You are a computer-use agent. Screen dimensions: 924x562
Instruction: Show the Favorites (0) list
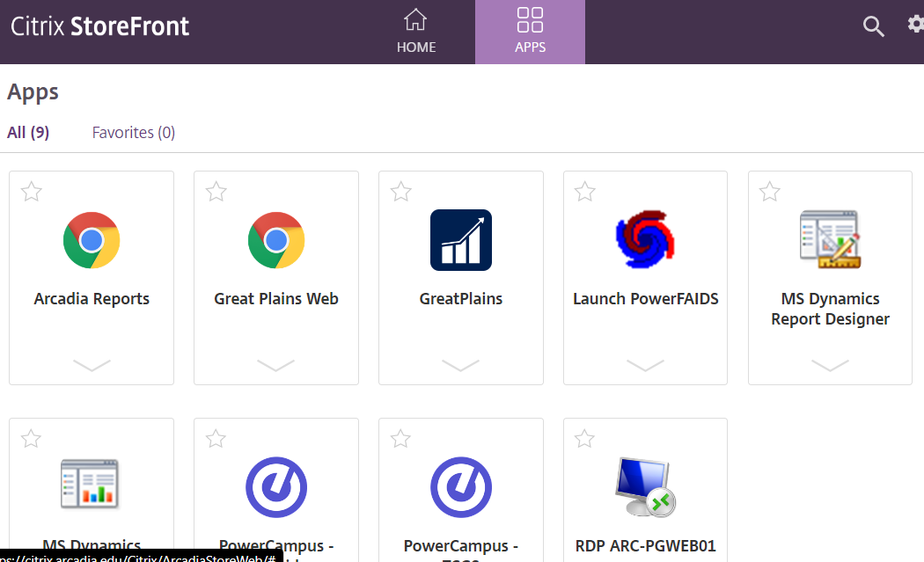(x=134, y=133)
